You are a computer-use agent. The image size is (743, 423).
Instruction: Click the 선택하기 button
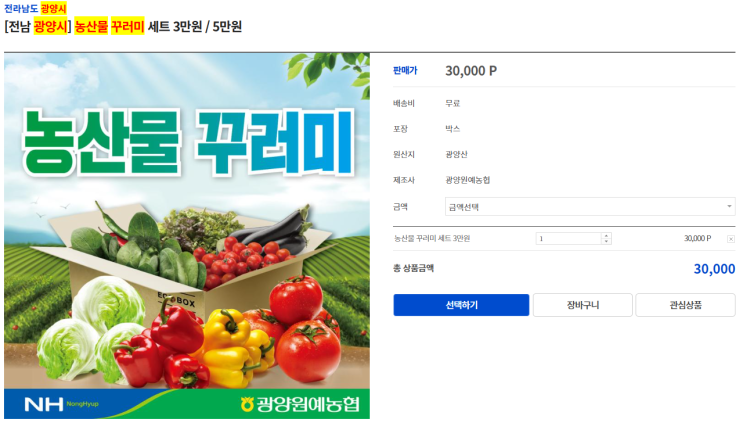pos(461,305)
